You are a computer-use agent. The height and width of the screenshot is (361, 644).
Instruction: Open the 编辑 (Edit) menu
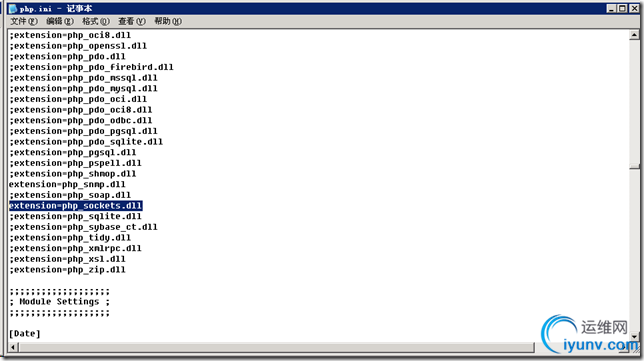60,21
